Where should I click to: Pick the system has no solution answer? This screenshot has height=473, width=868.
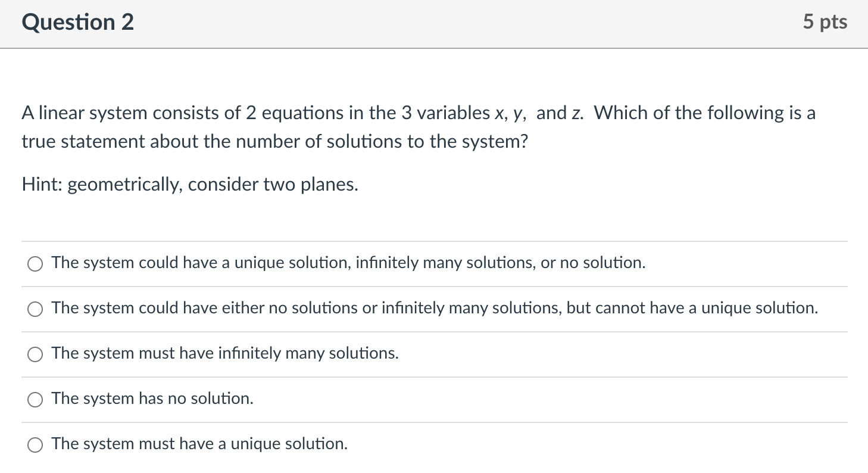[35, 400]
